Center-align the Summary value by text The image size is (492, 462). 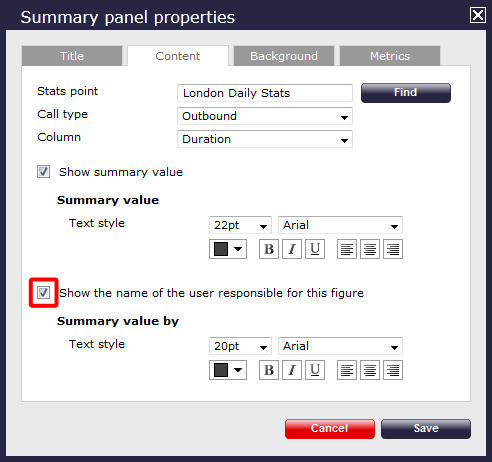pos(370,370)
